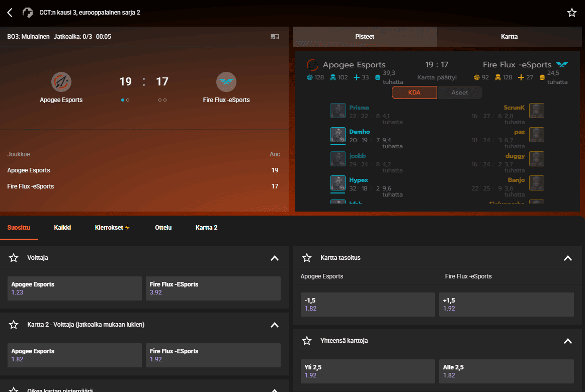Screen dimensions: 585x392
Task: Open the Kartta tab
Action: point(509,37)
